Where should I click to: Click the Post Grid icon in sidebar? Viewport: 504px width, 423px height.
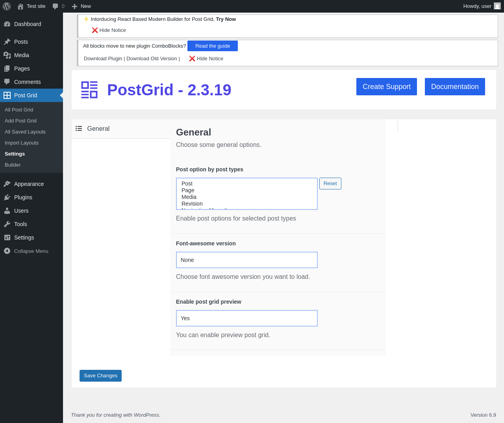7,95
